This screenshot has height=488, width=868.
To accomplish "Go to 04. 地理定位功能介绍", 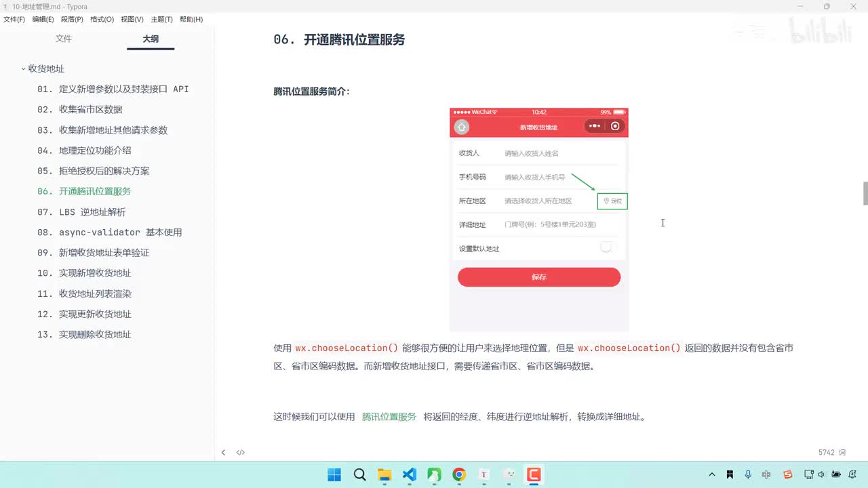I will (x=84, y=150).
